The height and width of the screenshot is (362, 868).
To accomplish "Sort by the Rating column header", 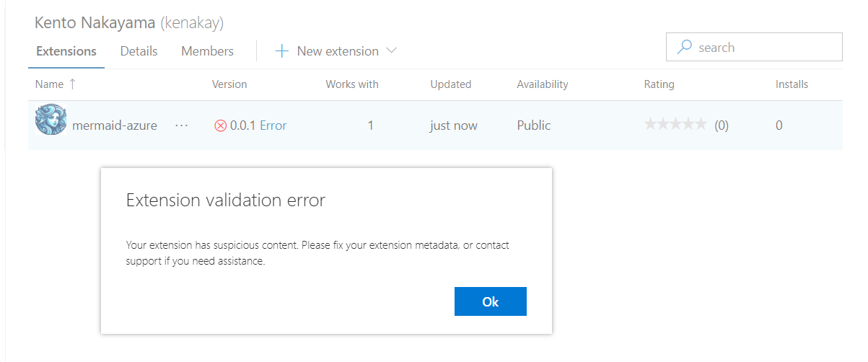I will tap(659, 84).
